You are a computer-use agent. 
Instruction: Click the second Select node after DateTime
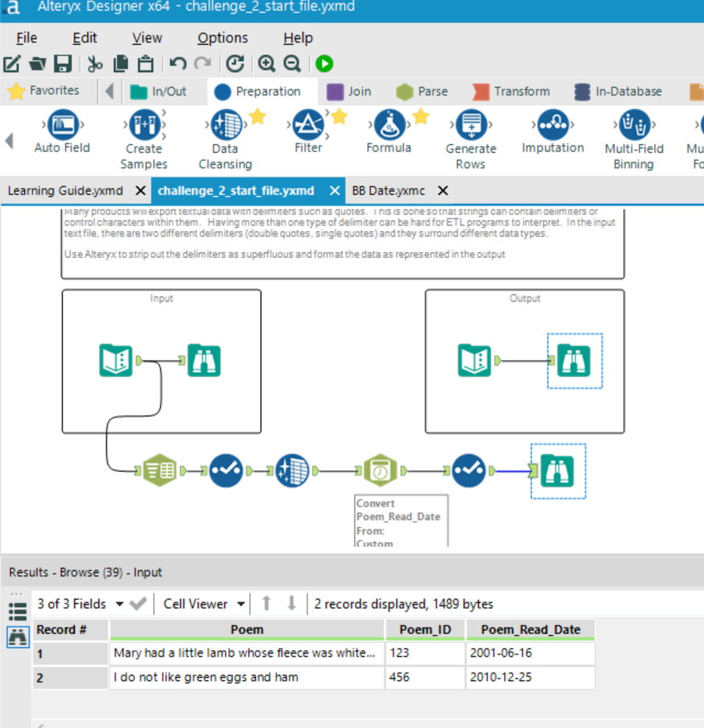point(469,471)
